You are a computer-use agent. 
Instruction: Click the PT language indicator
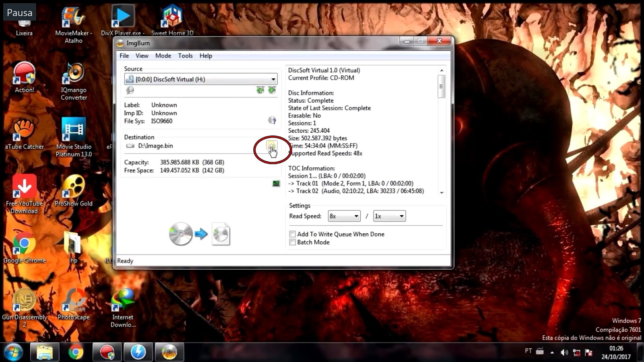528,351
